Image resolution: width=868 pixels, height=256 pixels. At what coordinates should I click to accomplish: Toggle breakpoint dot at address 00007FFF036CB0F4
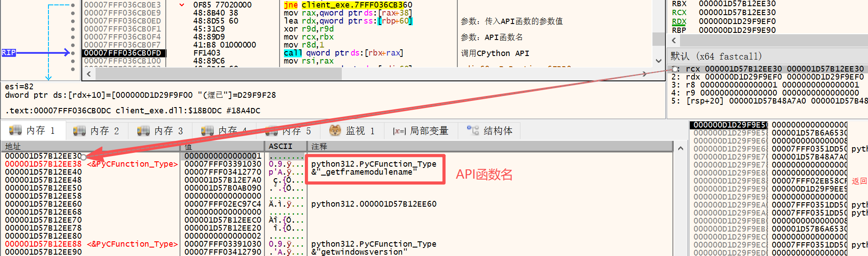click(73, 37)
